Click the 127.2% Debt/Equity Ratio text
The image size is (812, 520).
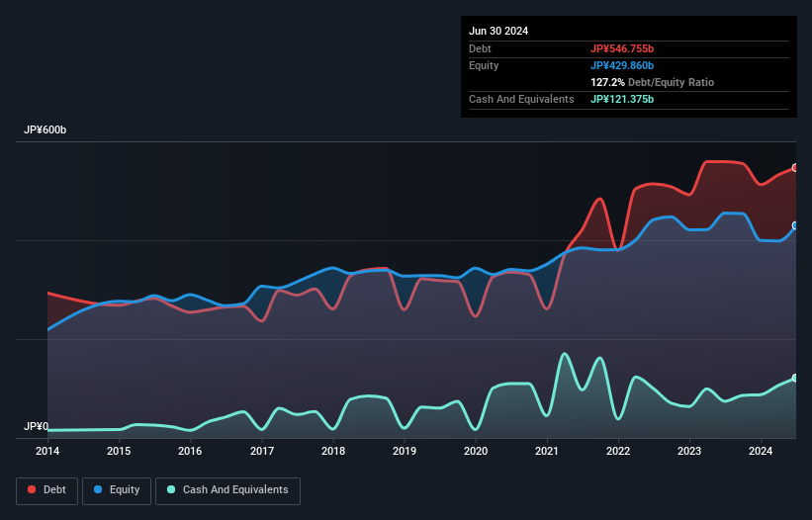[x=652, y=82]
